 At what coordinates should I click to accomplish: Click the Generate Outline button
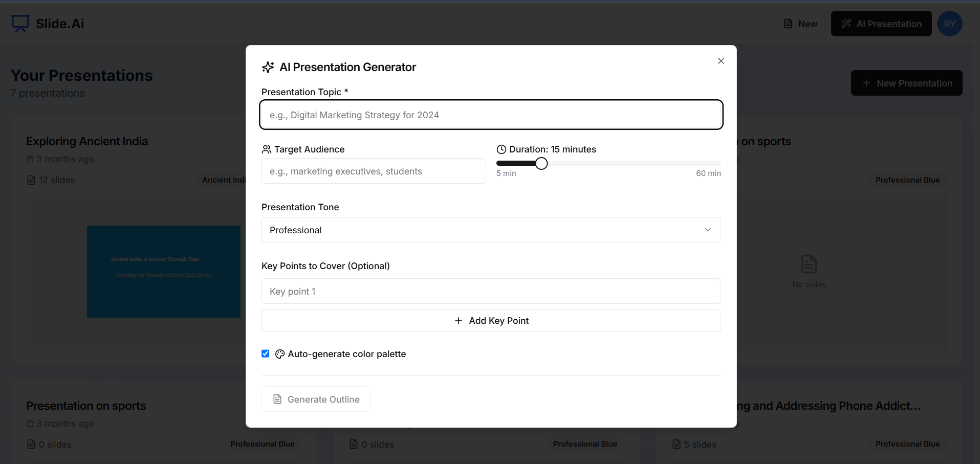tap(316, 399)
